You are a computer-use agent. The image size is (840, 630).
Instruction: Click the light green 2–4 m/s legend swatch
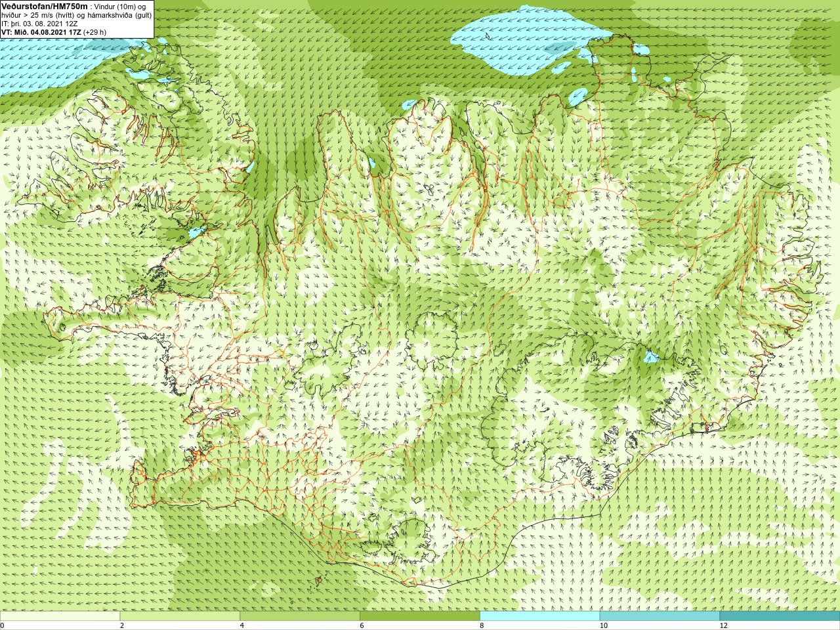(x=180, y=616)
